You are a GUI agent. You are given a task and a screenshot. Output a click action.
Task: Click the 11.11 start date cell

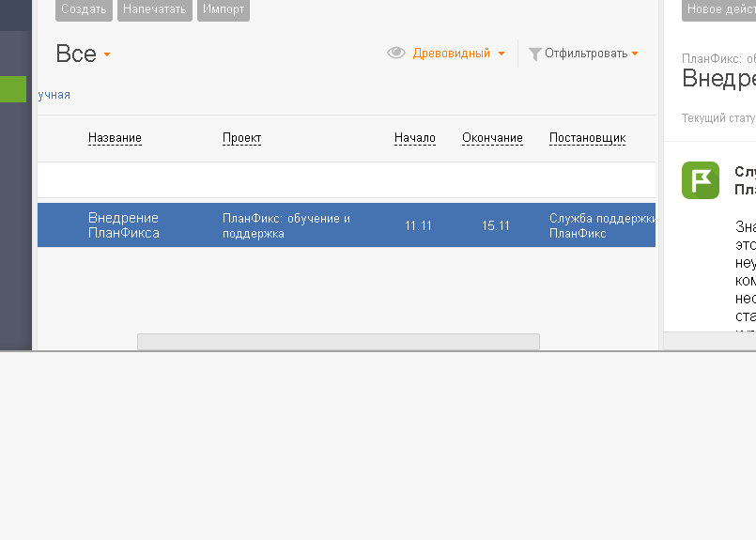418,225
